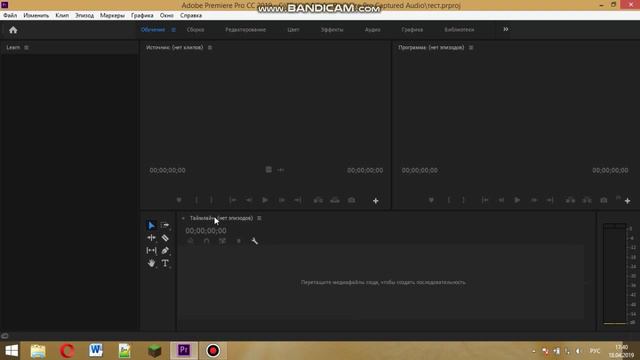
Task: Toggle Linked Selection in timeline
Action: pos(222,241)
